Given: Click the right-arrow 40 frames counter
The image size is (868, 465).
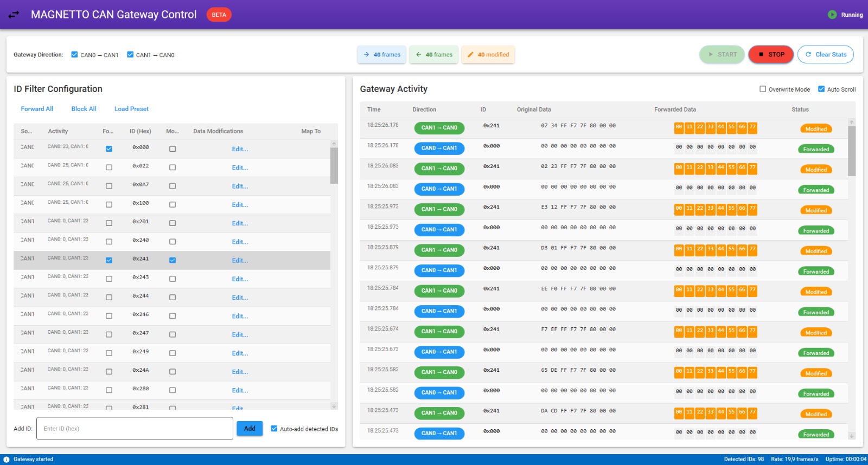Looking at the screenshot, I should click(x=381, y=55).
